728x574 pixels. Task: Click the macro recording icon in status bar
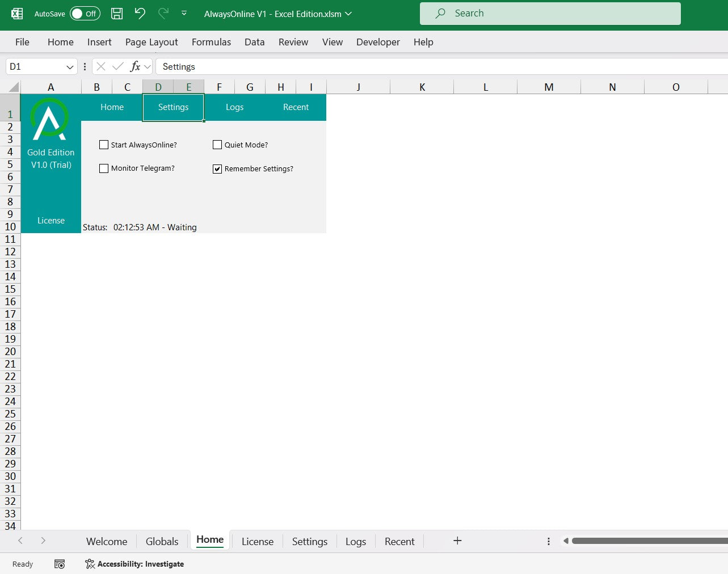60,564
